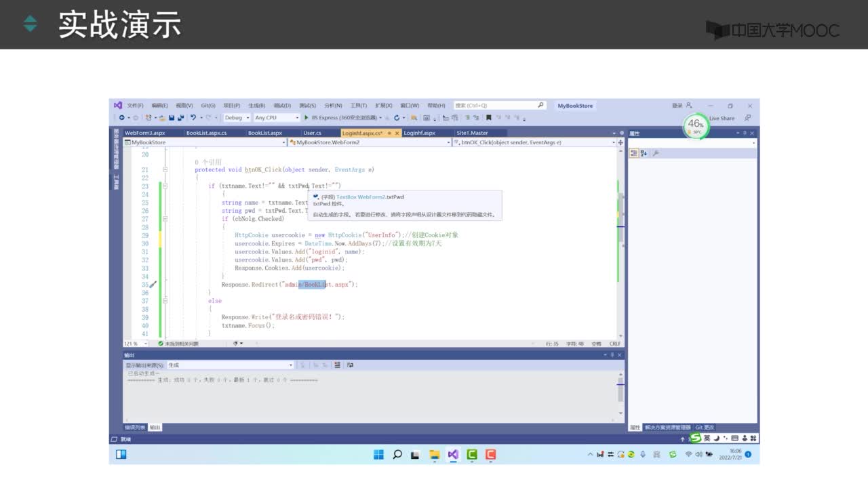Click the Live Share button
Viewport: 868px width, 488px height.
pos(722,118)
